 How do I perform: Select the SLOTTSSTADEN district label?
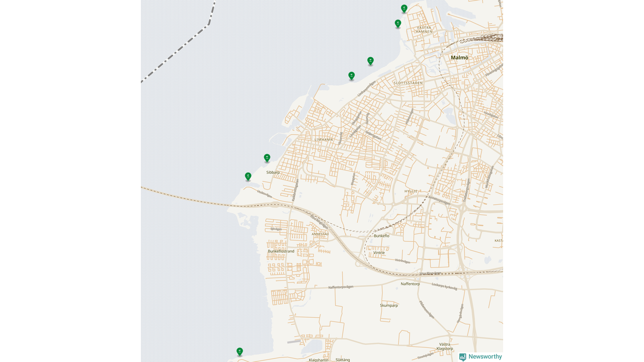[408, 82]
